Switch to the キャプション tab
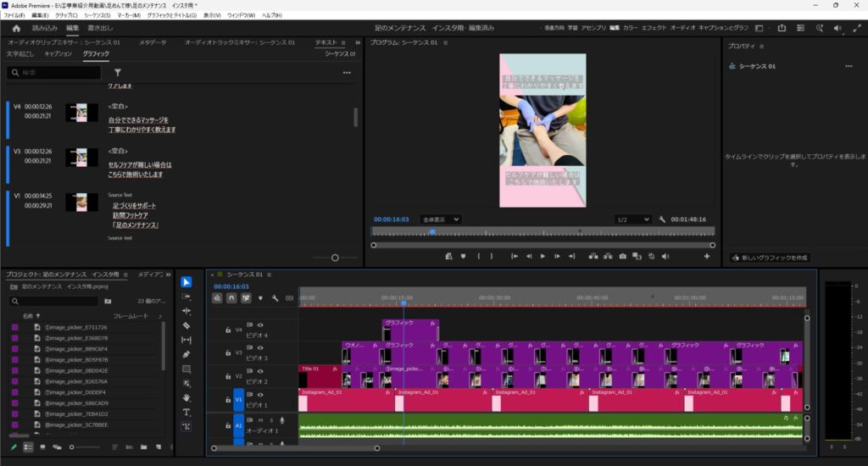The image size is (868, 466). 58,54
